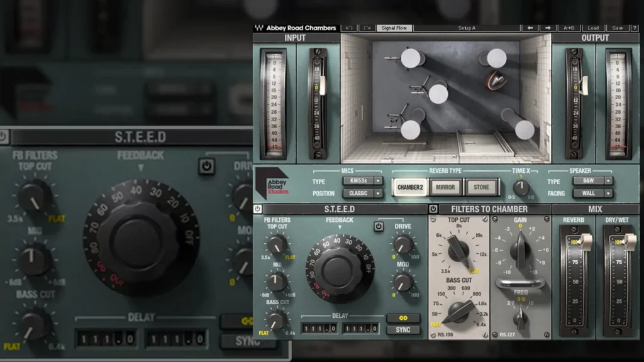Click the large Feedback dial in the blurred background view
This screenshot has height=362, width=644.
point(142,238)
